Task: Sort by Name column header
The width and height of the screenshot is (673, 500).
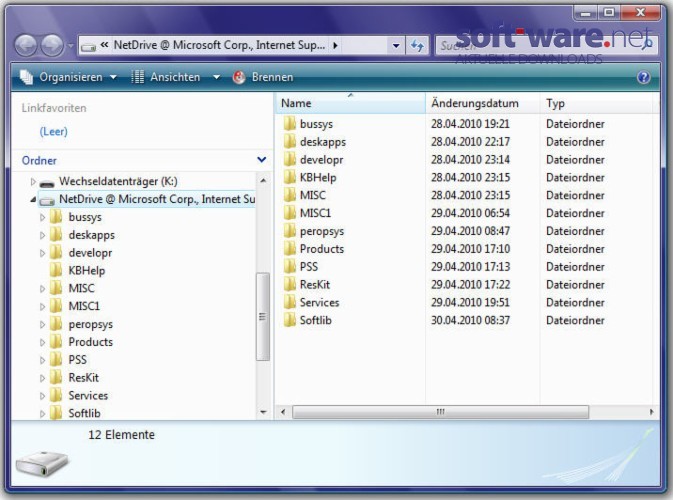Action: (x=350, y=103)
